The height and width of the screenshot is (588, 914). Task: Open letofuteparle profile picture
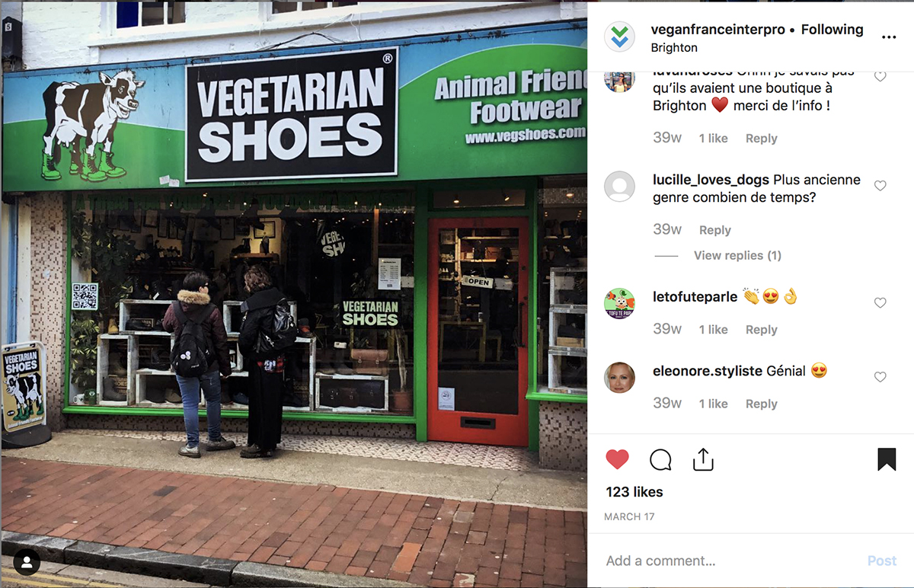(620, 303)
